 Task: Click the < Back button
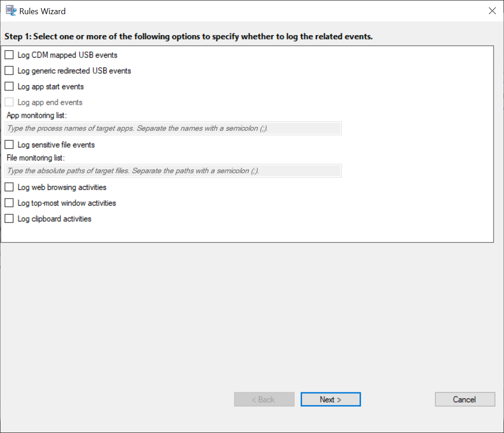click(264, 400)
